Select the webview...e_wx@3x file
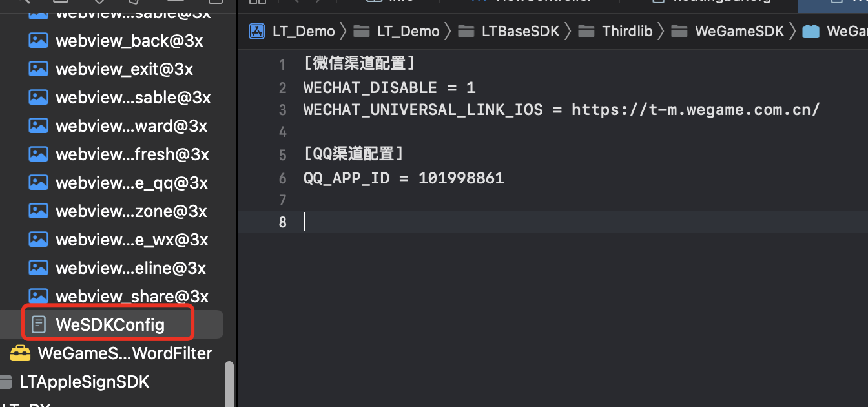The width and height of the screenshot is (868, 407). tap(132, 240)
